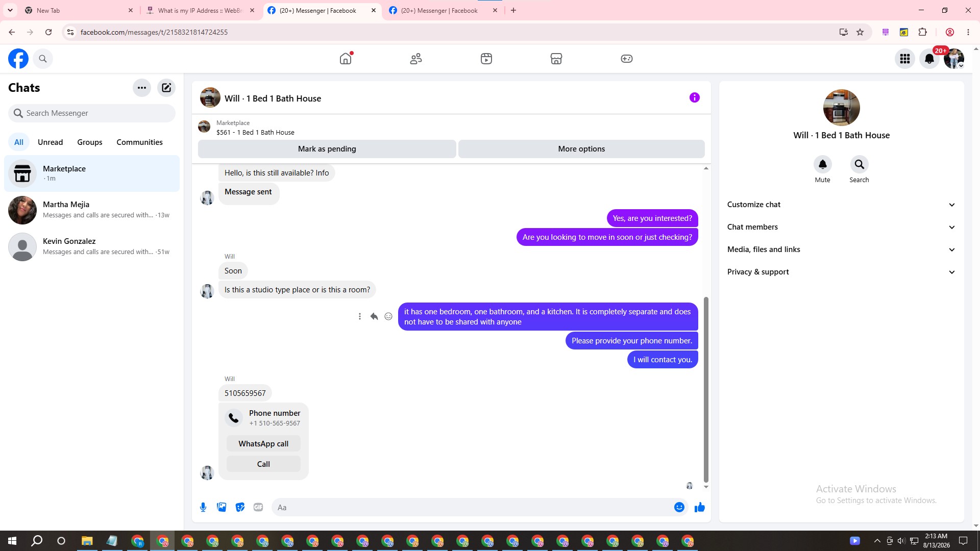Open the taskbar clock and date

click(x=936, y=541)
